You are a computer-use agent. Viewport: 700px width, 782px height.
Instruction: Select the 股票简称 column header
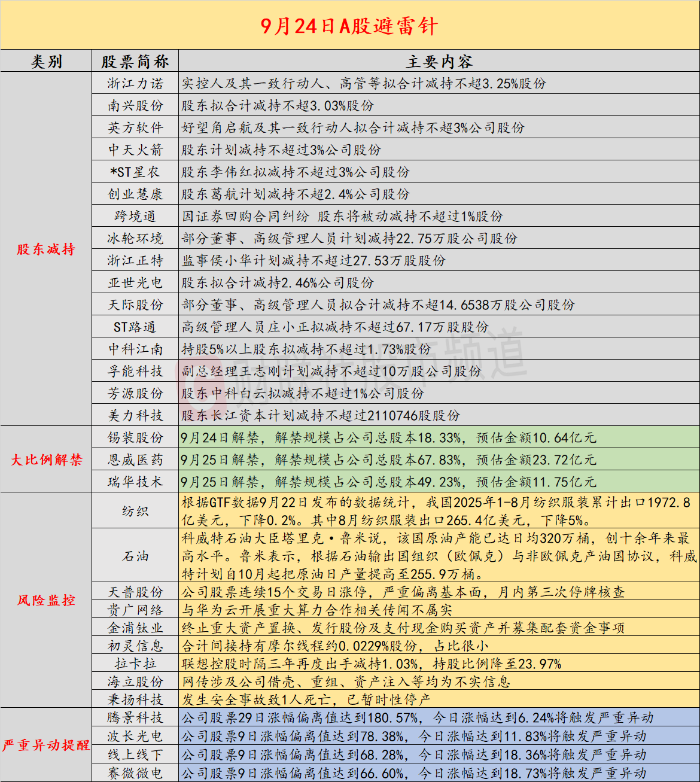(x=135, y=62)
